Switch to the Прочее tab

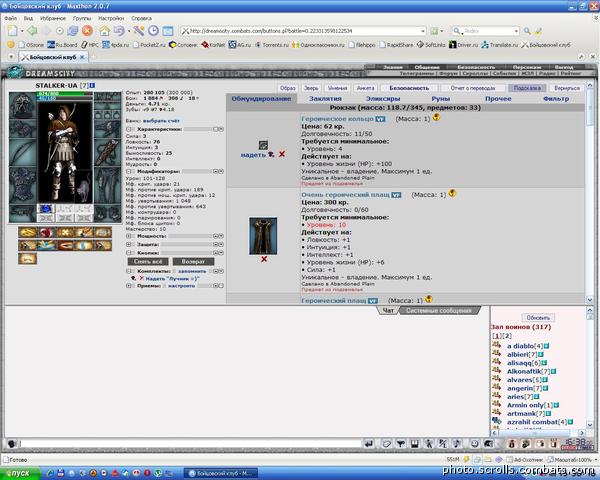pyautogui.click(x=498, y=99)
